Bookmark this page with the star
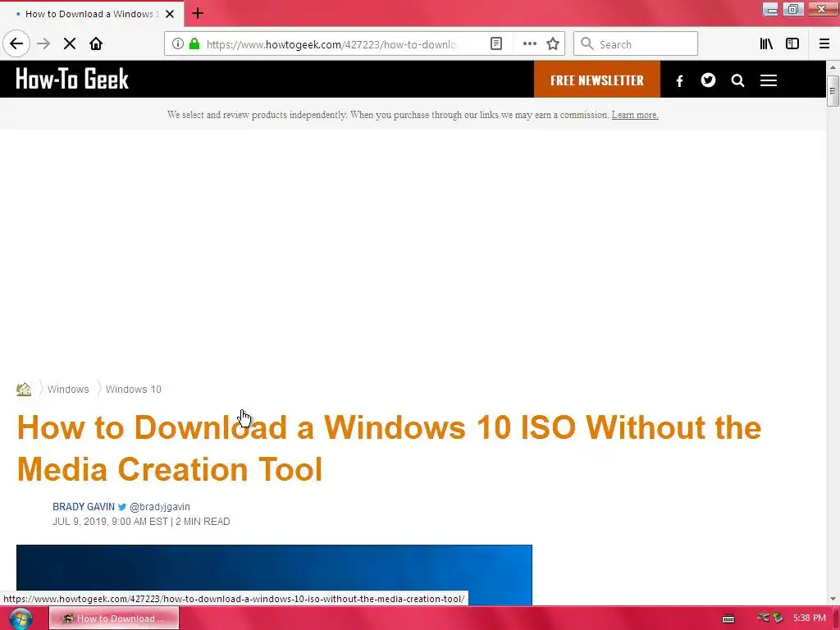Image resolution: width=840 pixels, height=630 pixels. click(x=553, y=44)
